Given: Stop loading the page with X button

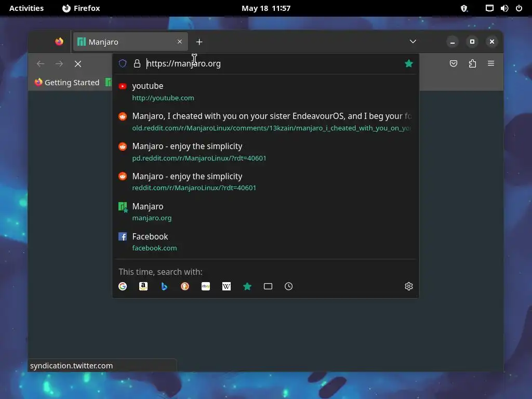Looking at the screenshot, I should [78, 64].
